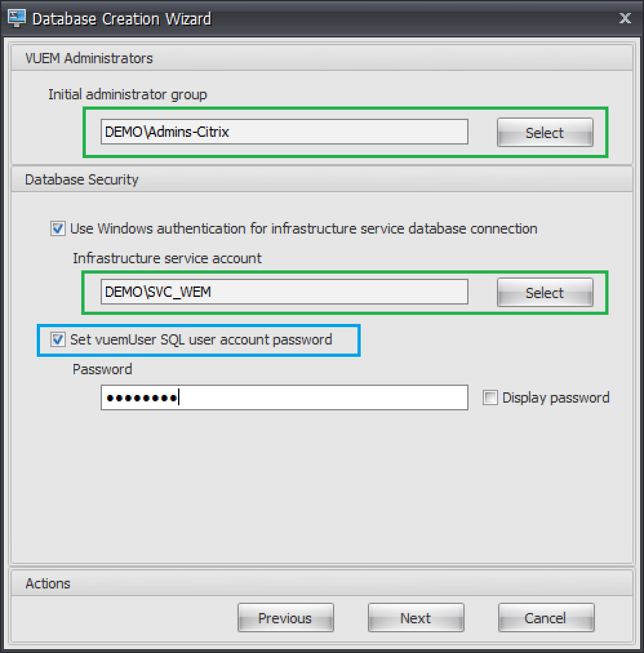Click the Database Security section header

click(x=82, y=179)
